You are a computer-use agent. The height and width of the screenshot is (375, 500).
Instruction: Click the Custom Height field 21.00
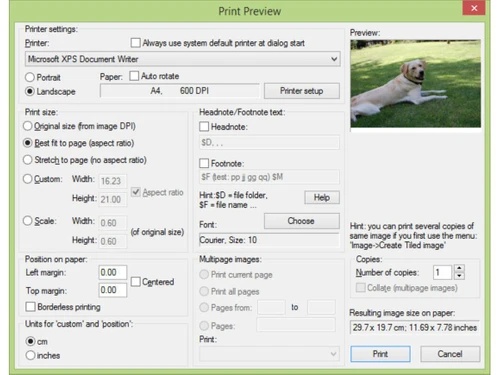(x=113, y=199)
